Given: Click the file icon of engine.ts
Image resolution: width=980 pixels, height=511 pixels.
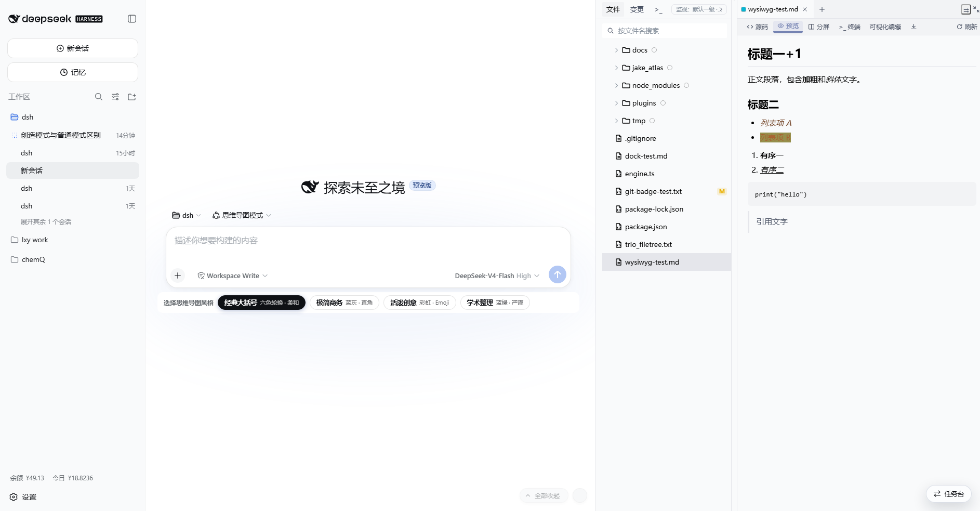Looking at the screenshot, I should pyautogui.click(x=618, y=174).
